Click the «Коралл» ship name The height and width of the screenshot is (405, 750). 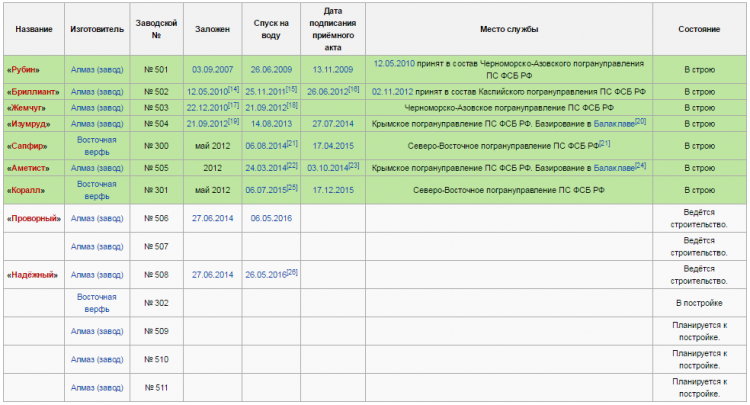pos(28,190)
